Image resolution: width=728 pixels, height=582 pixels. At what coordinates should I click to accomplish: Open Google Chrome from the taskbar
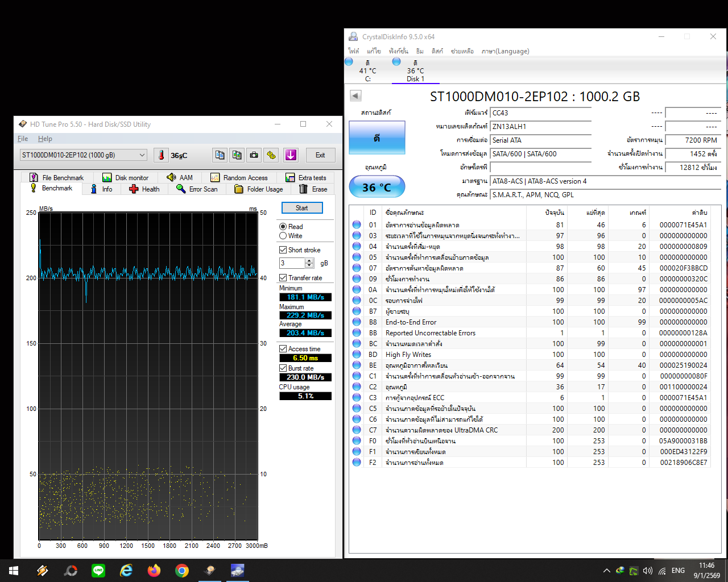coord(182,570)
